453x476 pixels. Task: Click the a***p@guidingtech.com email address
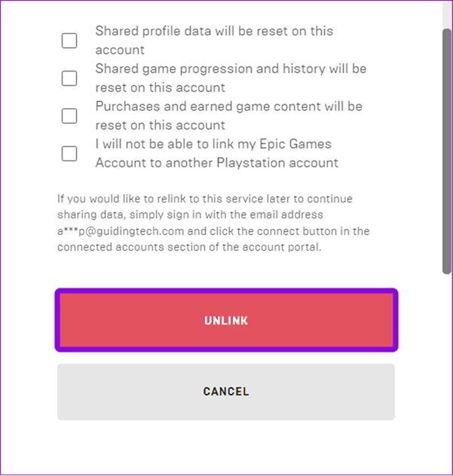(x=122, y=232)
